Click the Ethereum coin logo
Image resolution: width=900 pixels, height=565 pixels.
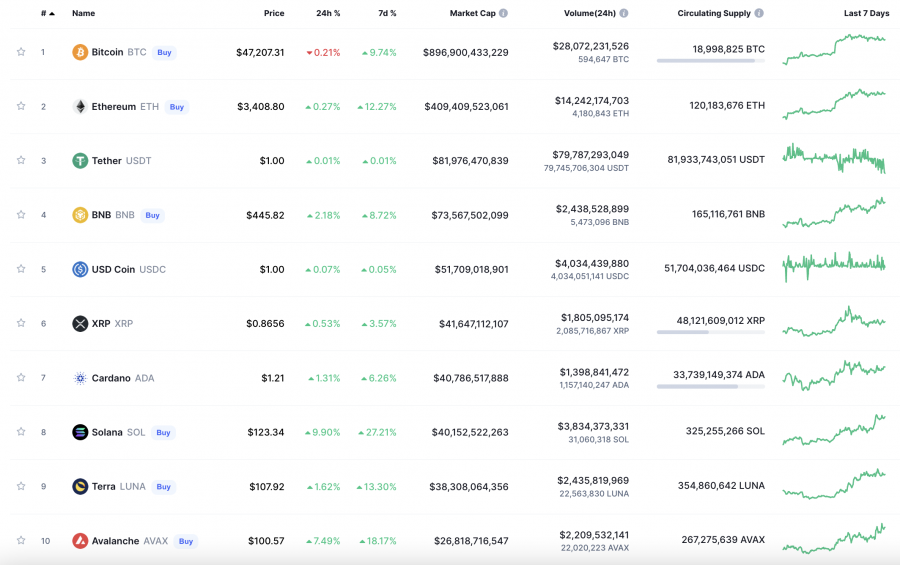[x=80, y=107]
